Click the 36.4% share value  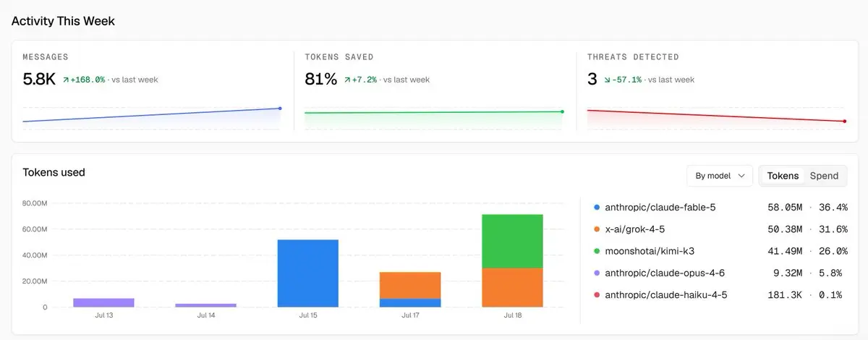click(833, 208)
